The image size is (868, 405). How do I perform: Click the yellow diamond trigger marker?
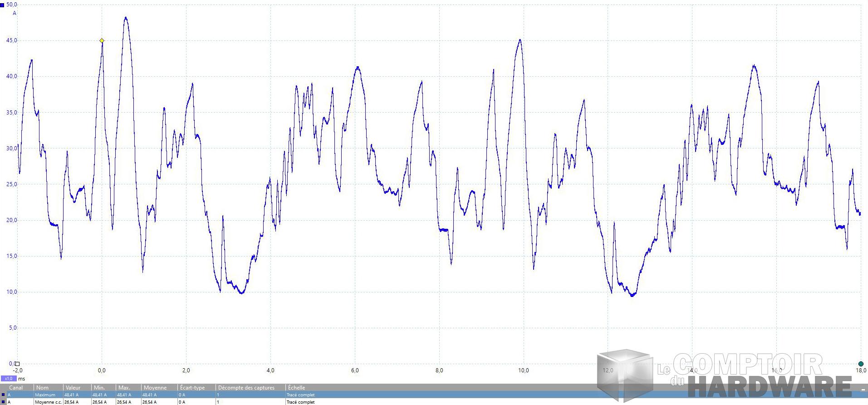pos(102,40)
